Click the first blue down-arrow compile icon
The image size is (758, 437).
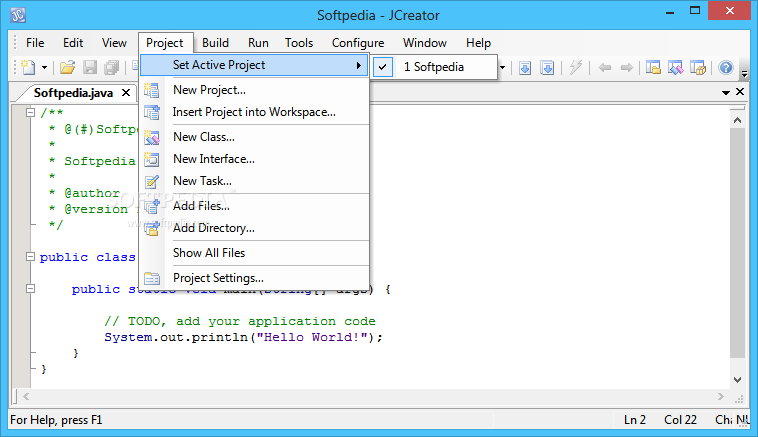525,68
